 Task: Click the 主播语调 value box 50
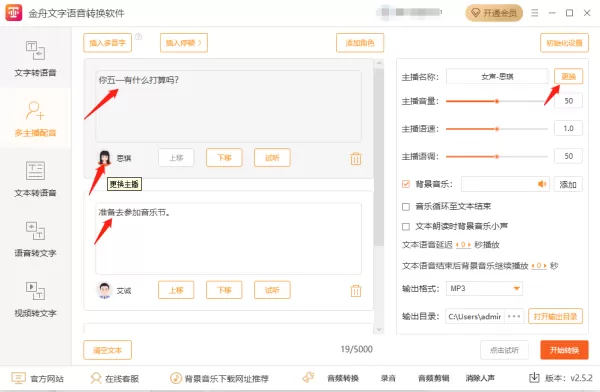coord(568,156)
